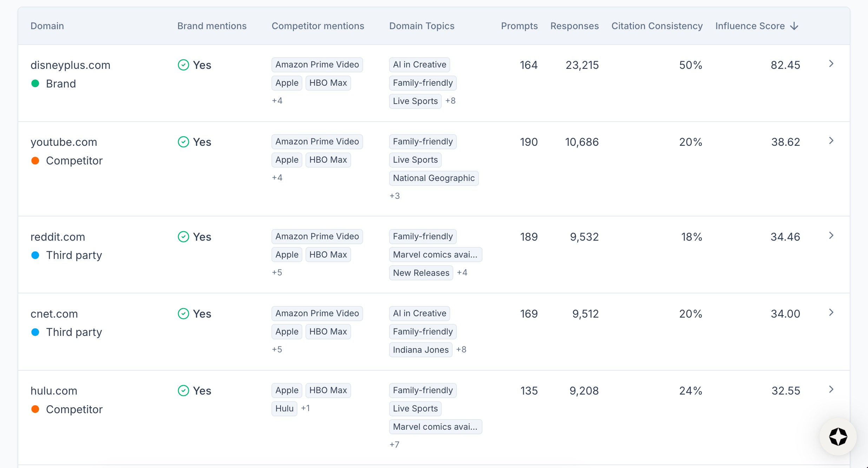Click the orange Competitor dot under youtube.com
Image resolution: width=868 pixels, height=468 pixels.
[x=35, y=161]
